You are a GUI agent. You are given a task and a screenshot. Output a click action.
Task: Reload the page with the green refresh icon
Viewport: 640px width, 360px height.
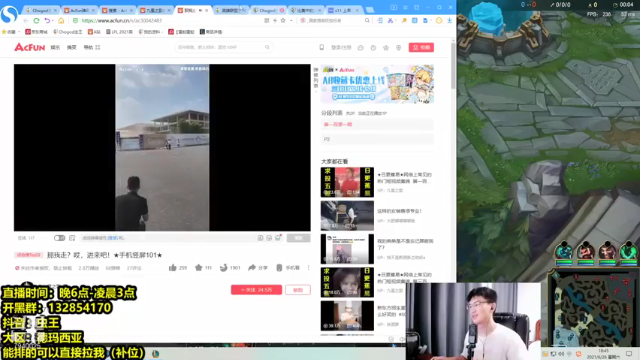point(36,20)
